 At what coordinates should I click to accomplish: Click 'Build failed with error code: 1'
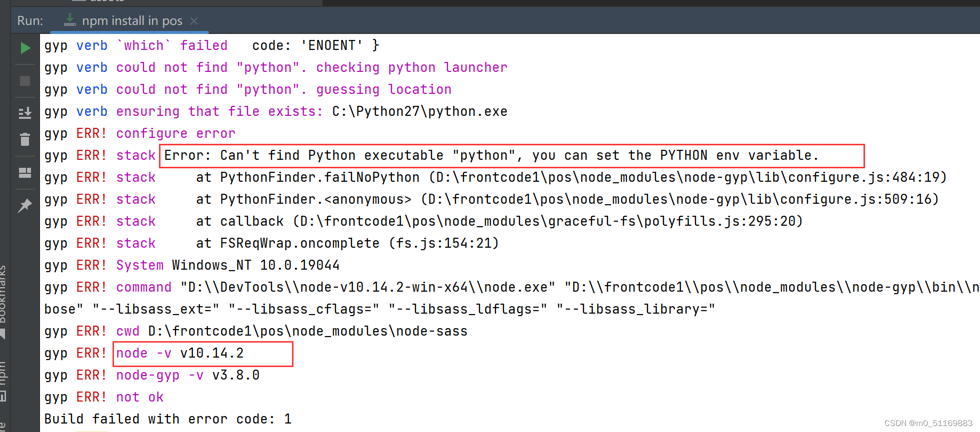tap(168, 419)
